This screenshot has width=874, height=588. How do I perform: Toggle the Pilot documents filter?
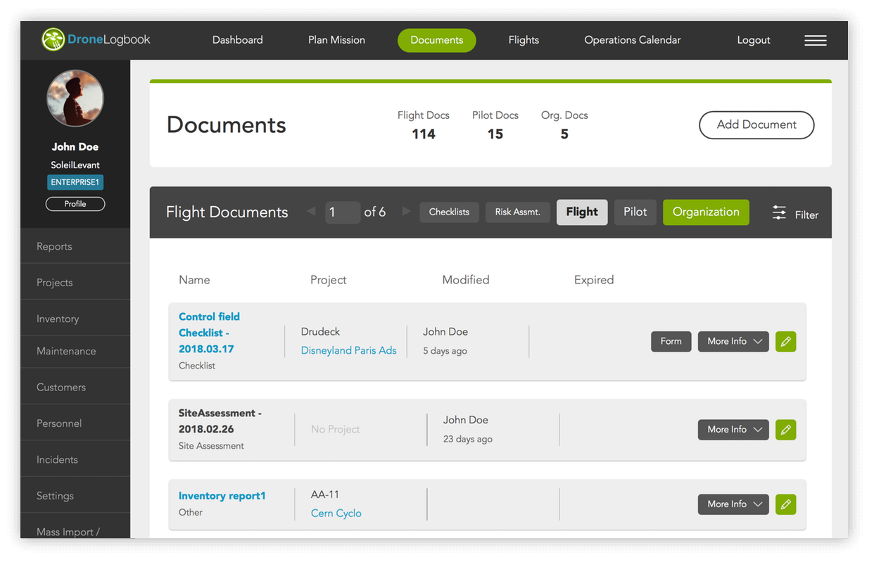click(635, 212)
